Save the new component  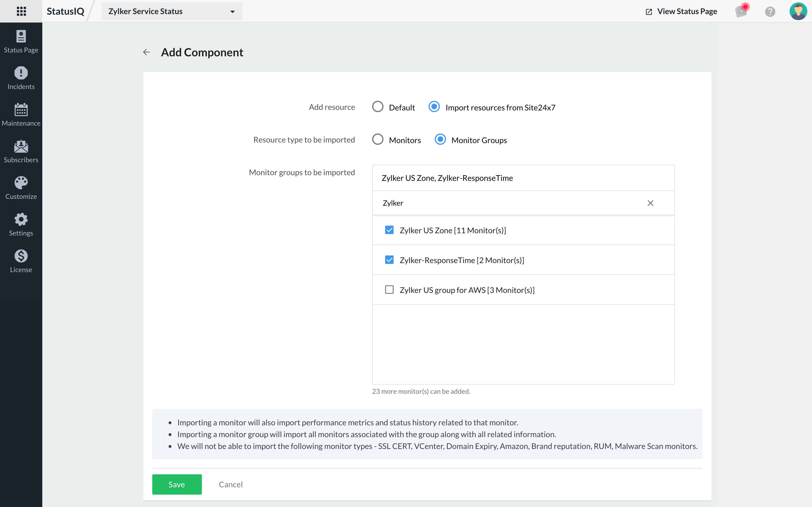click(x=177, y=484)
